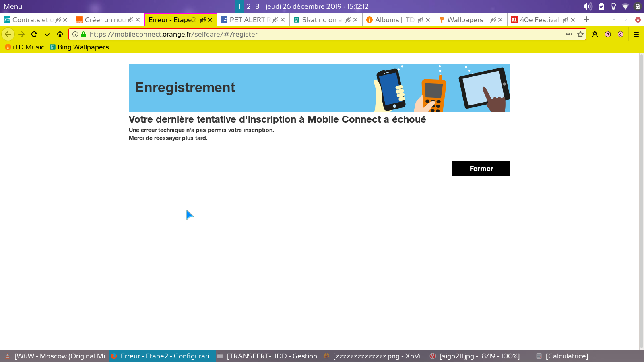Go back to the previous page
Image resolution: width=644 pixels, height=362 pixels.
tap(8, 34)
